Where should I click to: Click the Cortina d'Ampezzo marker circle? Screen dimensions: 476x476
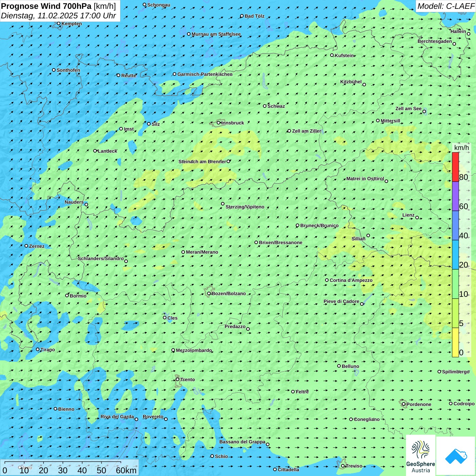click(327, 280)
